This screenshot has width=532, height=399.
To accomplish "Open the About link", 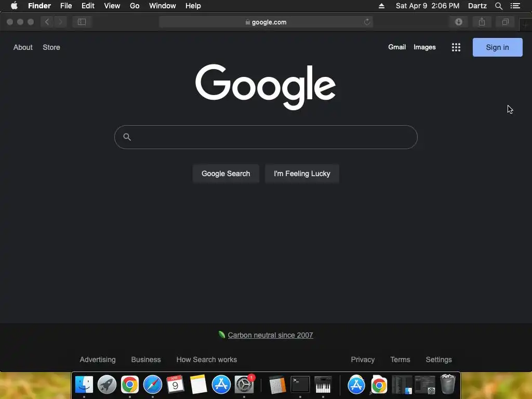I will click(23, 47).
